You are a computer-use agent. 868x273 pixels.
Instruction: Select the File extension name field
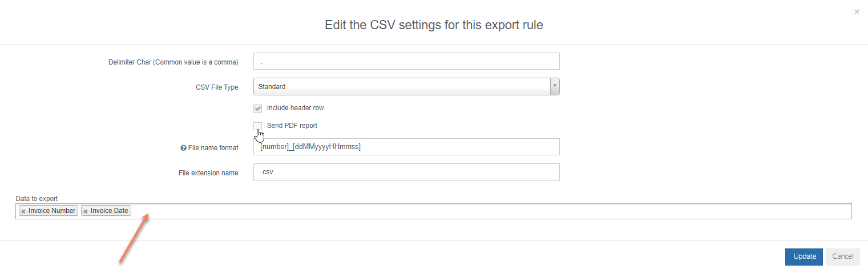click(x=406, y=172)
